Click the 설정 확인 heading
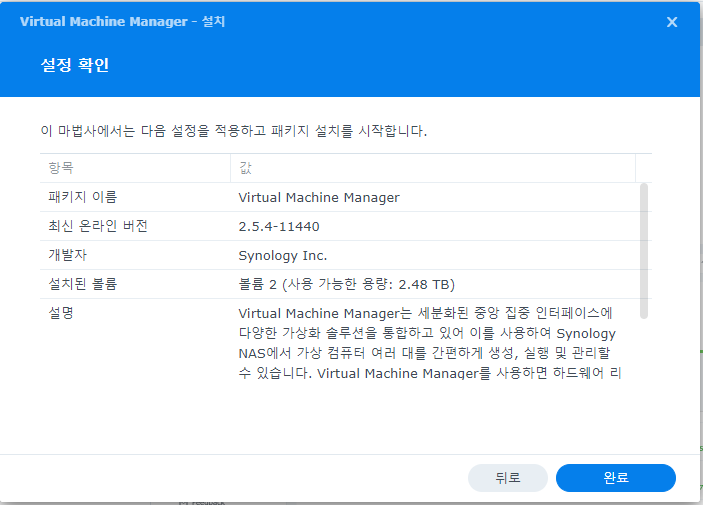703x505 pixels. tap(75, 65)
